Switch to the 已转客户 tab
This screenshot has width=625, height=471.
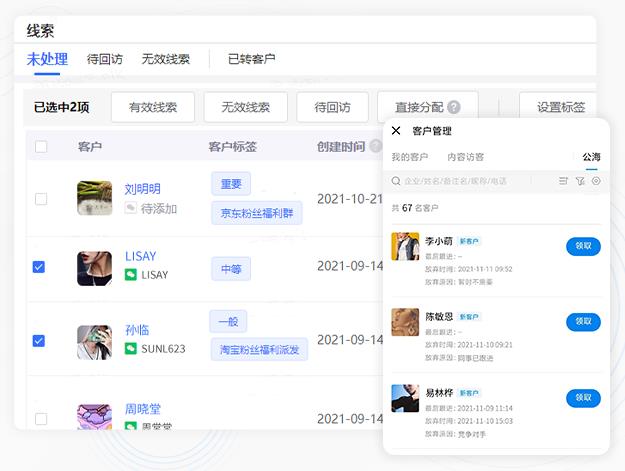[252, 59]
